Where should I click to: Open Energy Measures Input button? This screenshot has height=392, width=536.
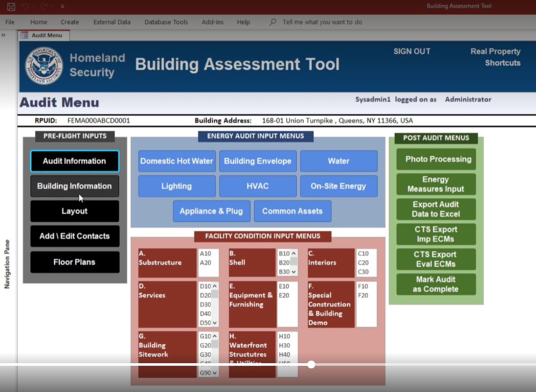tap(436, 184)
